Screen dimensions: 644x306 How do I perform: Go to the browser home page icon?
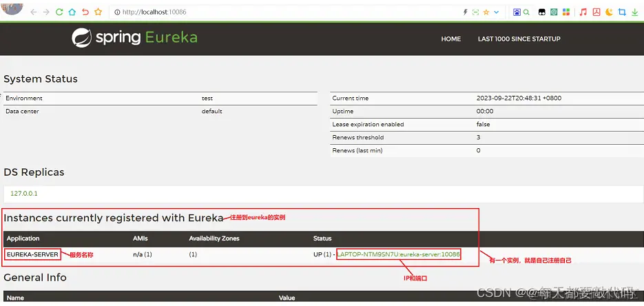click(x=72, y=12)
